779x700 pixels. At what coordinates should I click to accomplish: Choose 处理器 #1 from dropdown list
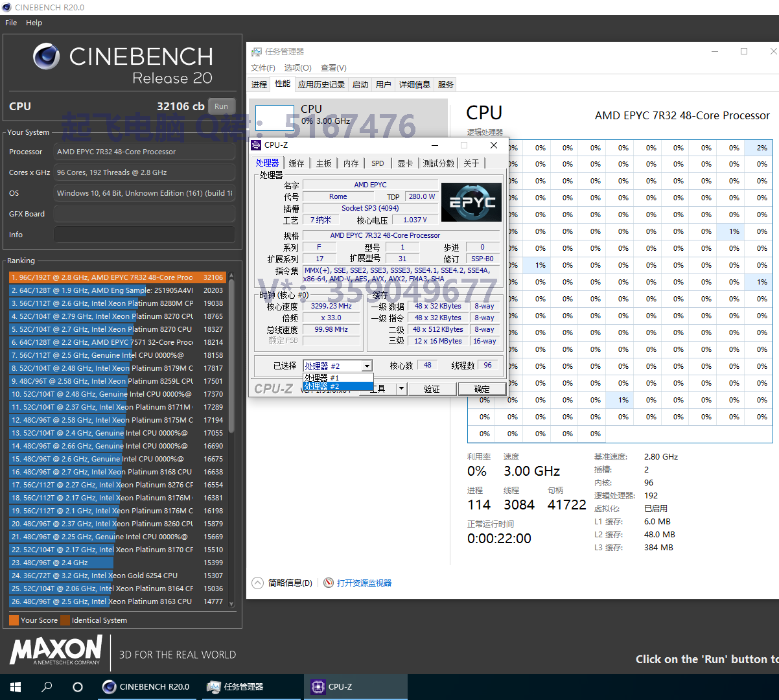click(x=338, y=377)
